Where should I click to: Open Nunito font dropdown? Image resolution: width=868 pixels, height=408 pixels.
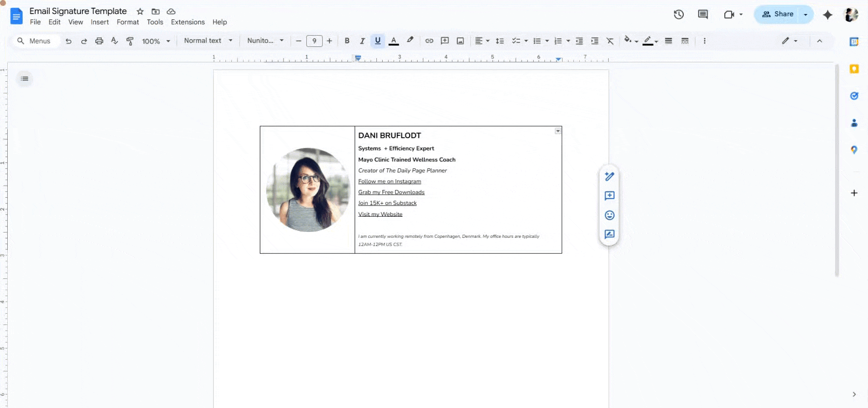click(265, 41)
